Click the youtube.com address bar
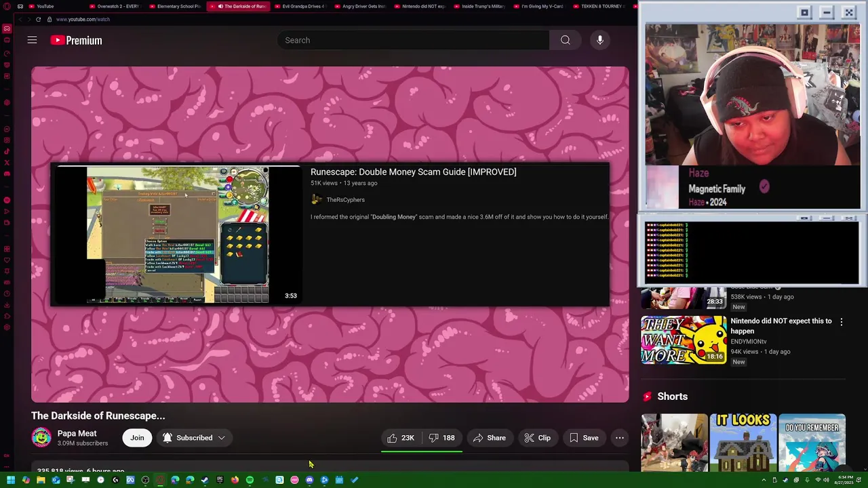The height and width of the screenshot is (488, 868). coord(83,19)
